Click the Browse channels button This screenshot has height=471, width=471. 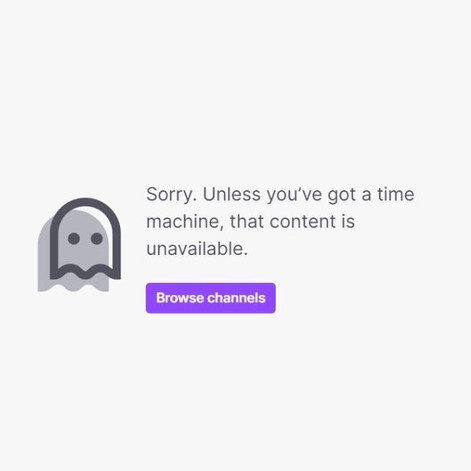click(211, 298)
